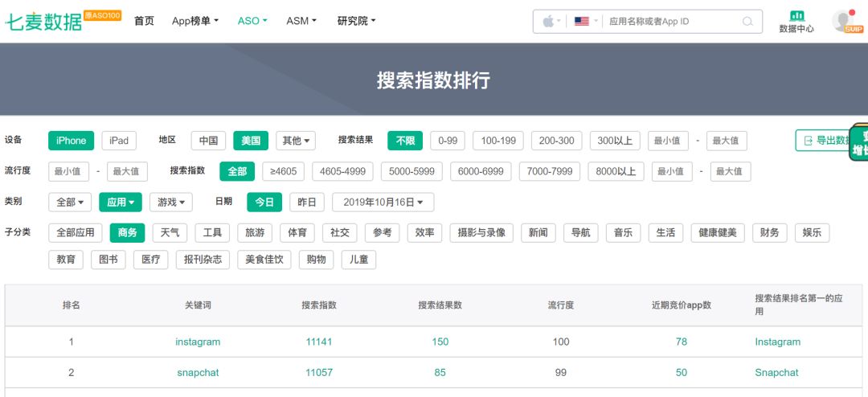
Task: Select 娱乐 subcategory
Action: pos(812,232)
